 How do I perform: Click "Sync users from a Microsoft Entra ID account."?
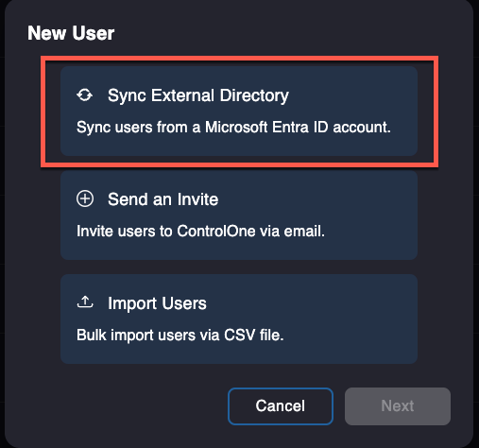(x=233, y=128)
